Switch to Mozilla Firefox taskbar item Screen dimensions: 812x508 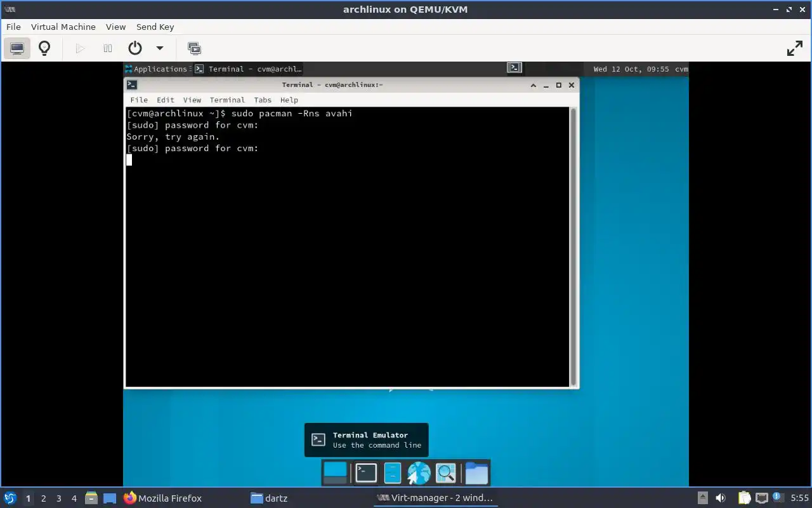point(162,498)
